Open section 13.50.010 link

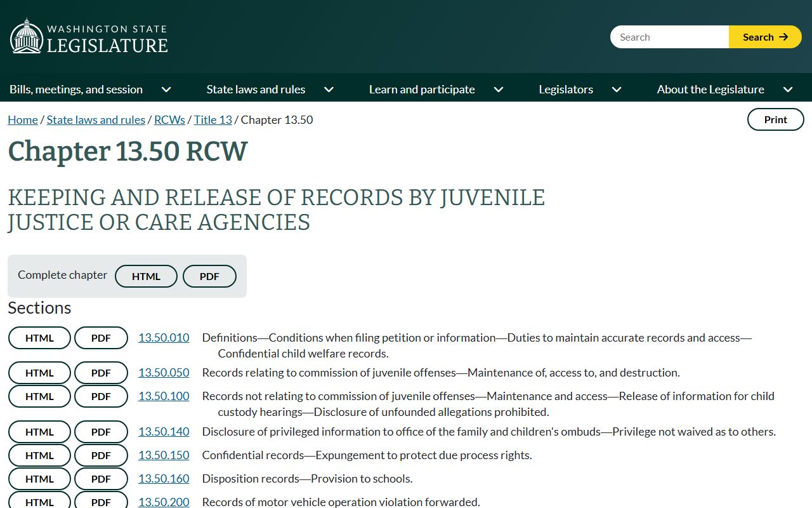(164, 338)
